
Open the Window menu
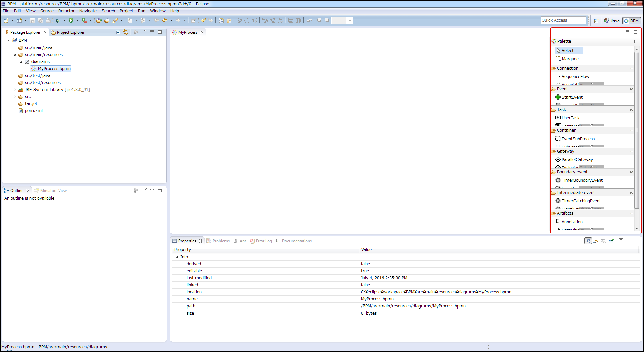(x=157, y=11)
